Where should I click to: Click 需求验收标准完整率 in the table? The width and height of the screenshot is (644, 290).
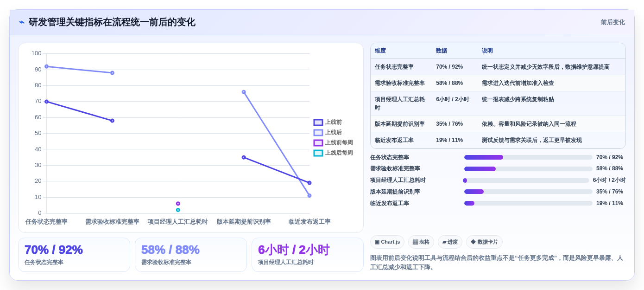[x=400, y=83]
